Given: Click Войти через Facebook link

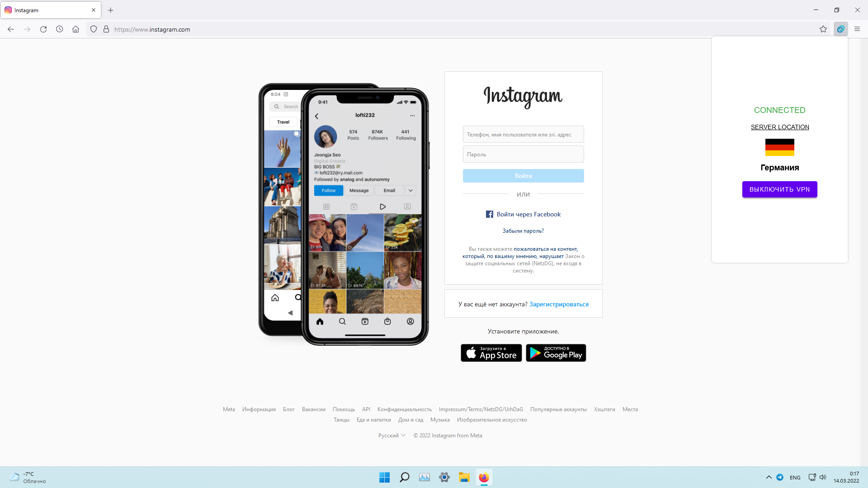Looking at the screenshot, I should click(523, 214).
